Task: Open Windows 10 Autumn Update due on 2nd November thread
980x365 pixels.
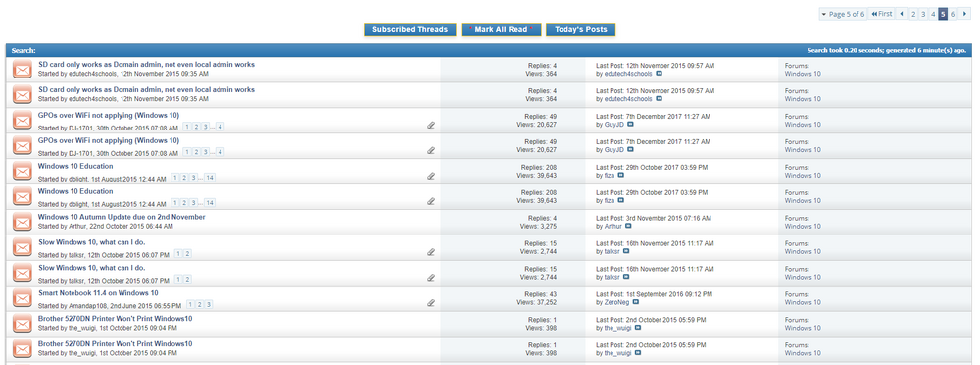Action: [x=122, y=217]
